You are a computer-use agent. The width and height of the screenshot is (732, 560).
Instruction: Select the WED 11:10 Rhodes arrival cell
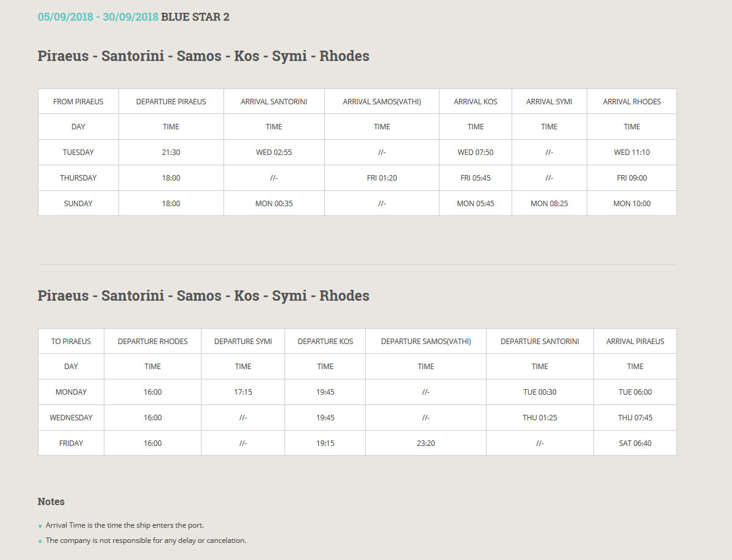(631, 153)
